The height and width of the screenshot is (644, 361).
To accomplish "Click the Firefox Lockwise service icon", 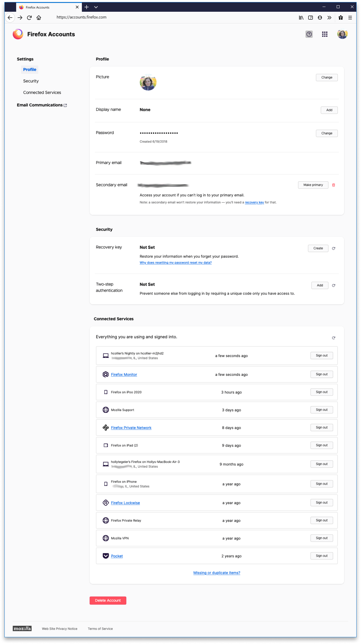I will click(x=106, y=503).
